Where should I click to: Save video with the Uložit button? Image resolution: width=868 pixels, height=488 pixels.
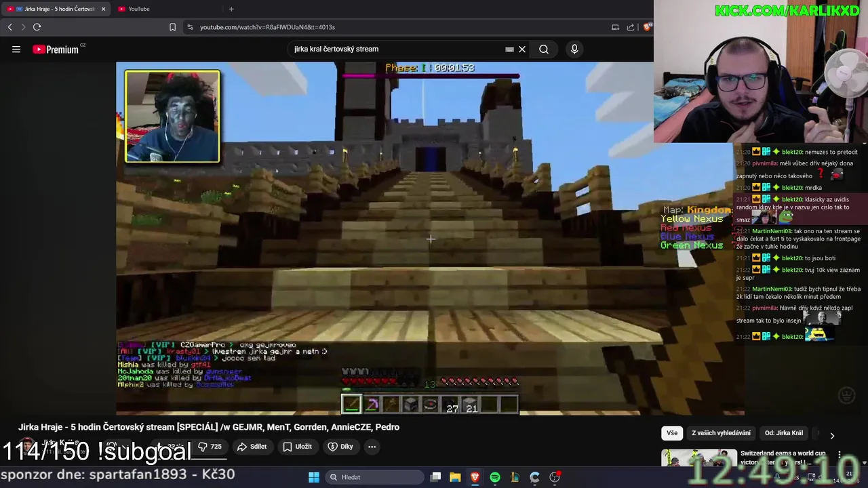point(298,447)
